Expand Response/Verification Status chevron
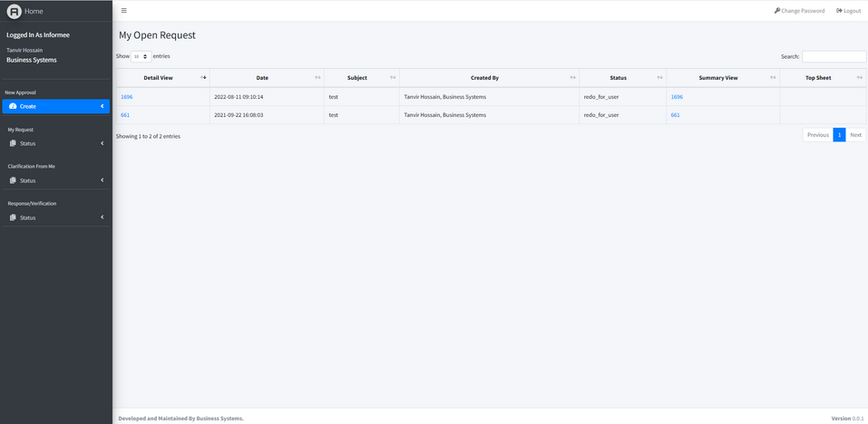The height and width of the screenshot is (424, 868). point(102,217)
